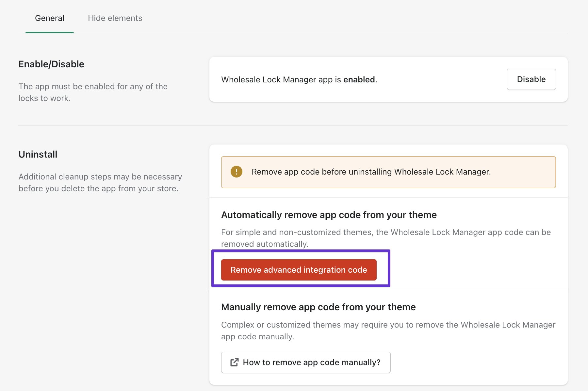Screen dimensions: 588x391
Task: Disable the Wholesale Lock Manager app
Action: 531,79
